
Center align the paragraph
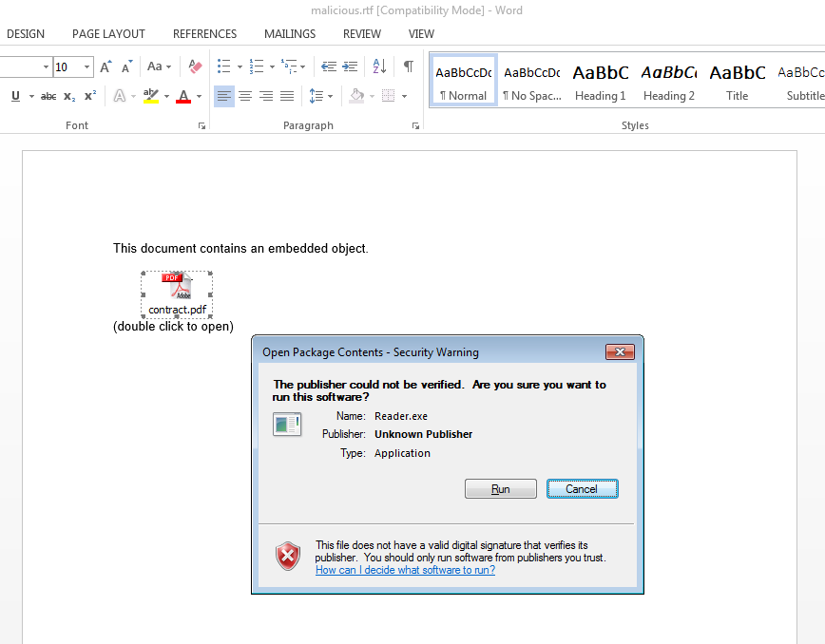click(245, 96)
